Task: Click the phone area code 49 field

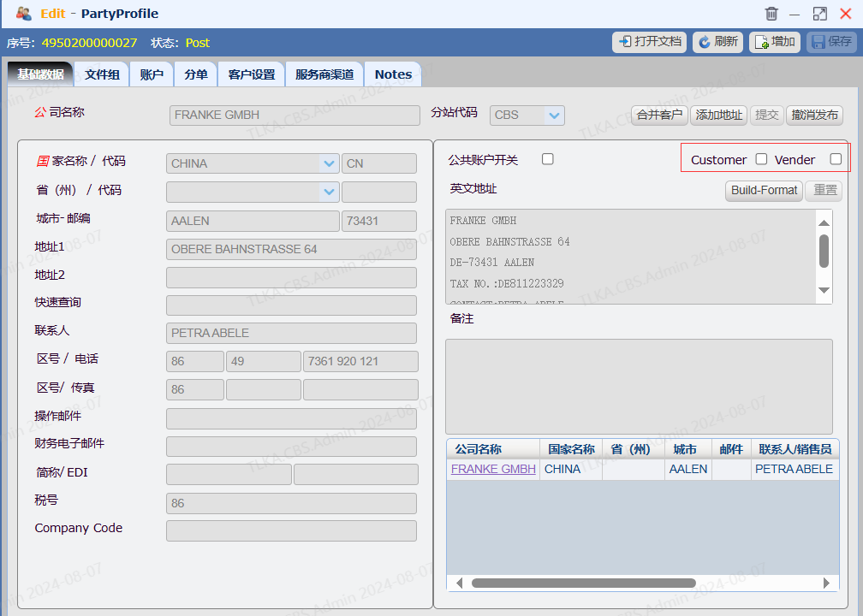Action: [x=264, y=361]
